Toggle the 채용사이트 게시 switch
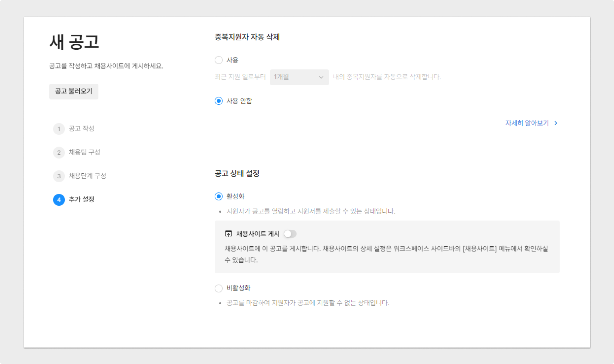This screenshot has width=614, height=364. tap(290, 234)
